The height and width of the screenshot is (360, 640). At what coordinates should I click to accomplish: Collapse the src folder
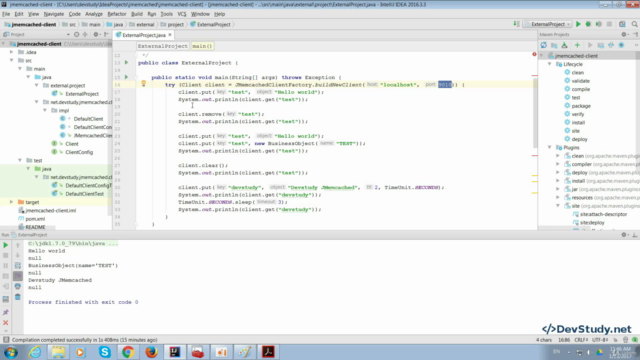(x=11, y=60)
